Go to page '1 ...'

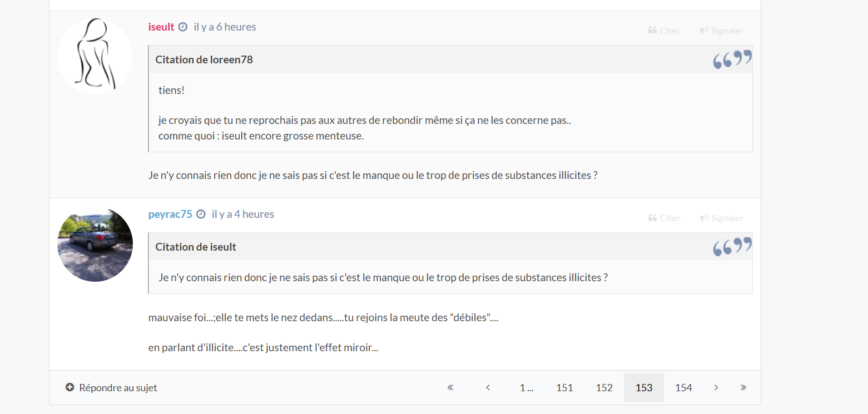point(527,387)
